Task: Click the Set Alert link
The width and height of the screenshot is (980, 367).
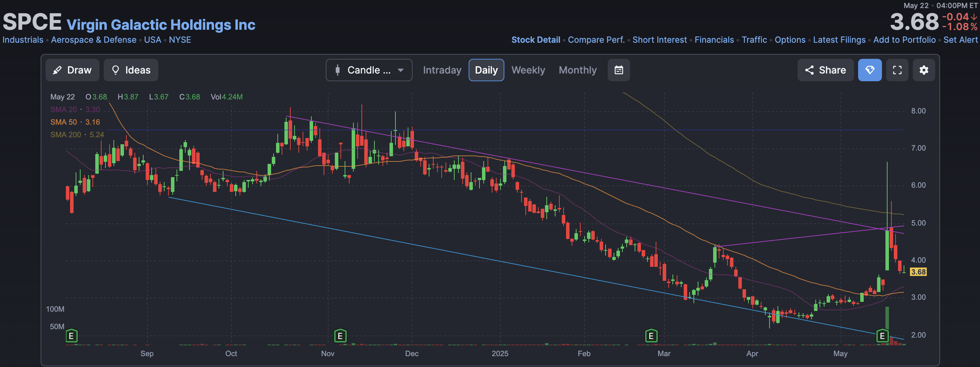Action: [x=960, y=40]
